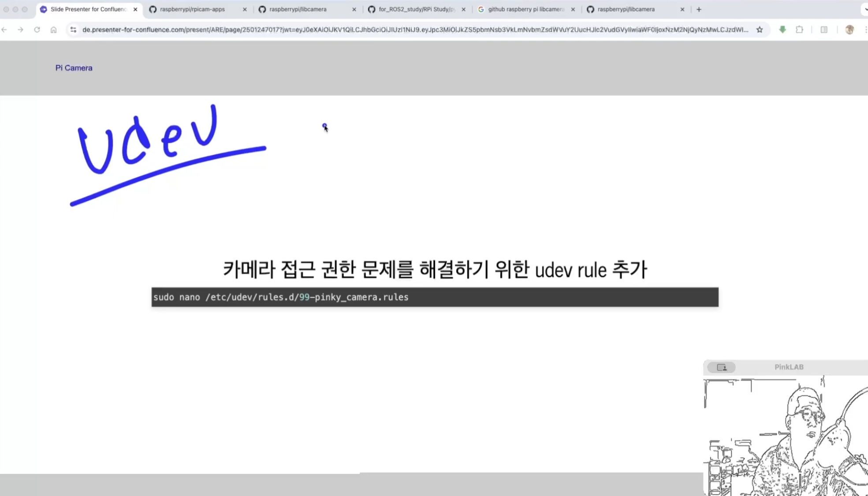Image resolution: width=868 pixels, height=496 pixels.
Task: Close the Slide Presenter for Confluence tab
Action: [135, 9]
